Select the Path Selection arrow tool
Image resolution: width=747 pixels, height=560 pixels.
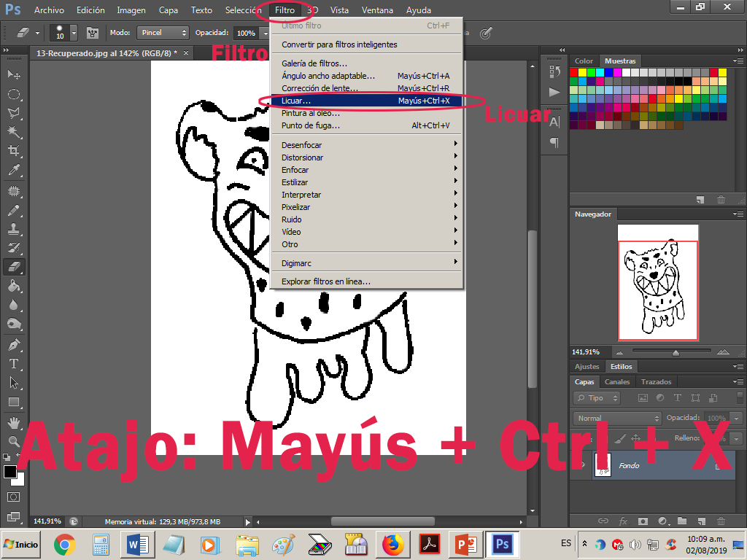14,383
